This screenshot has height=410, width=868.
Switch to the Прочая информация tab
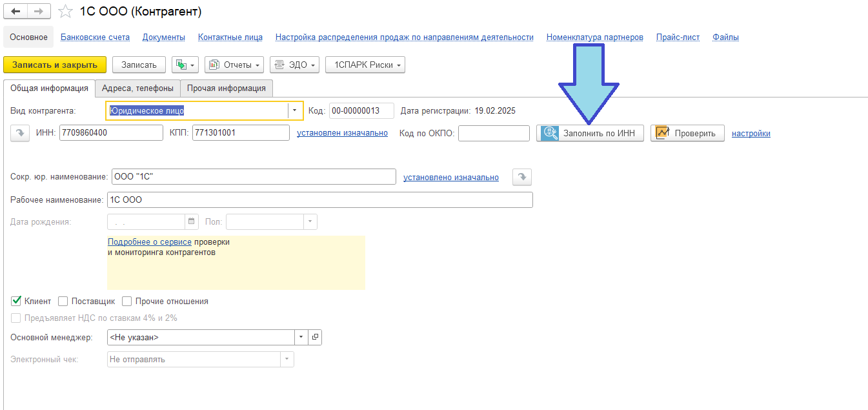coord(227,88)
